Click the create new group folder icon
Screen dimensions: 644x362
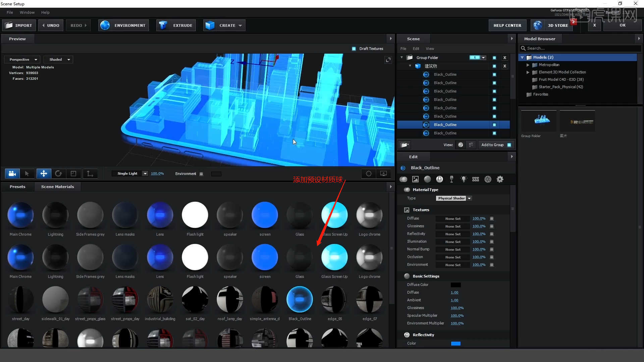405,145
